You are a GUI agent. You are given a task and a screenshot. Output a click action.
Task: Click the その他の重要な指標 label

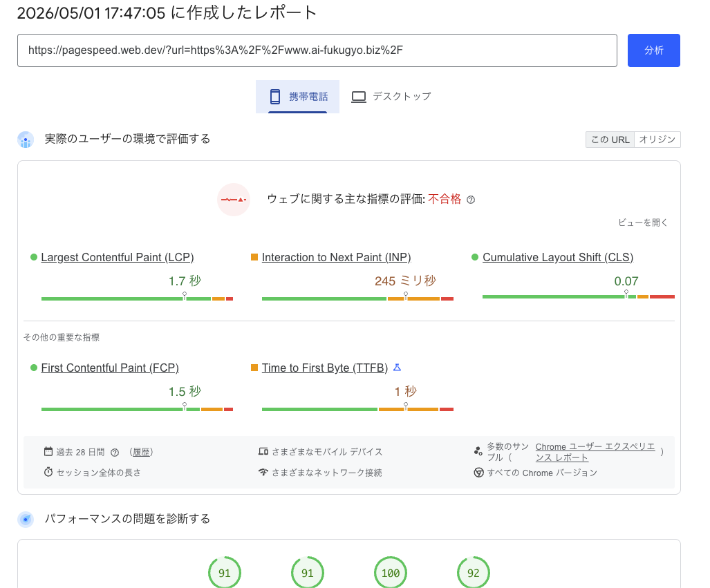point(61,337)
